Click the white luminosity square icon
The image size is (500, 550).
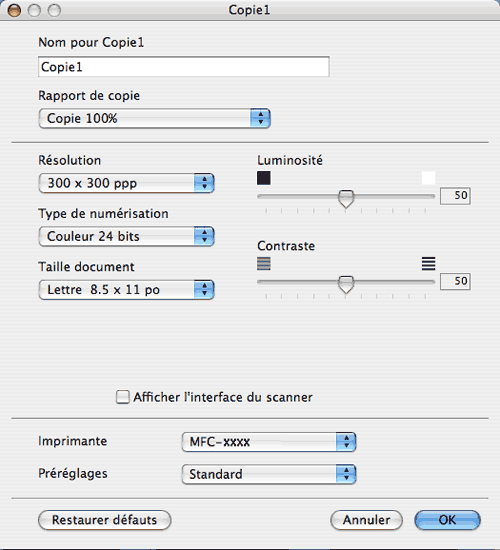[428, 178]
